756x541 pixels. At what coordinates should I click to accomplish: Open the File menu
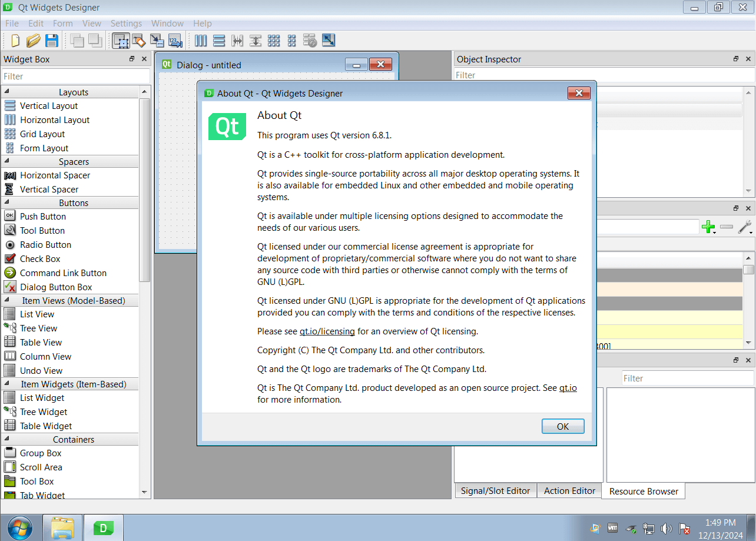[x=12, y=24]
